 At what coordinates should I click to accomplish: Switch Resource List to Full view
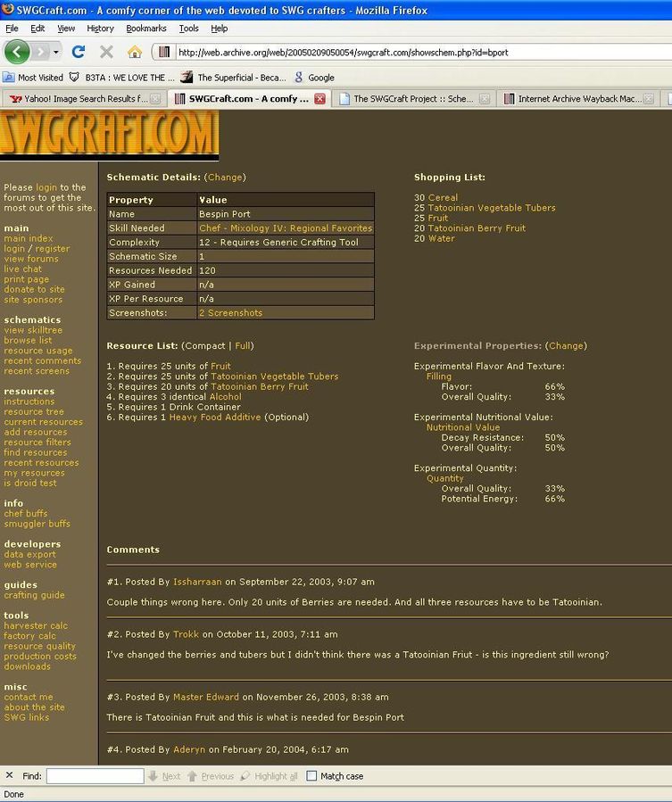pos(243,345)
